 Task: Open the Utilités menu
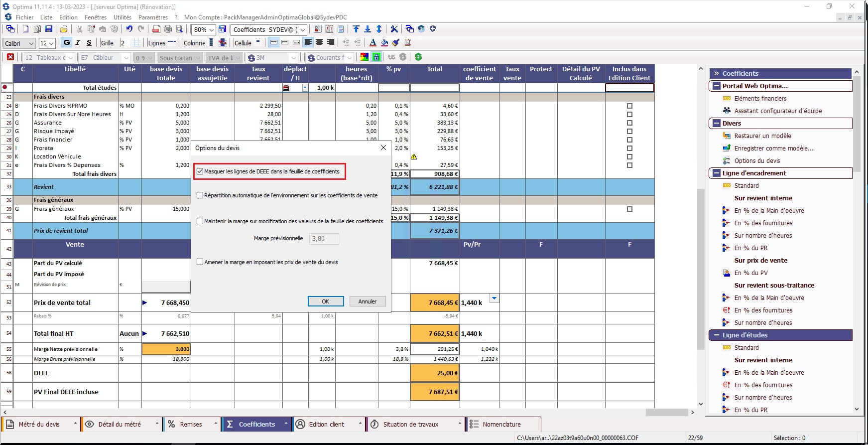click(x=123, y=17)
